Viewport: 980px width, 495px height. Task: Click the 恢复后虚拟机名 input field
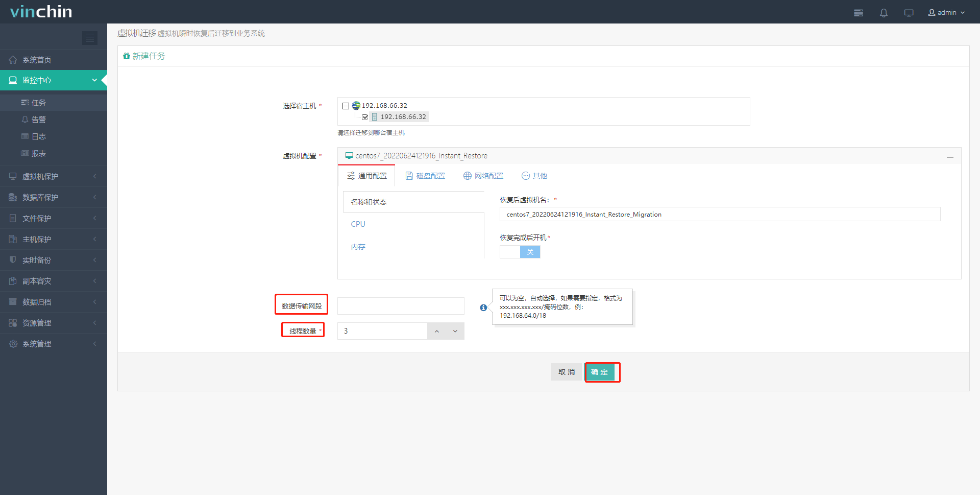720,215
